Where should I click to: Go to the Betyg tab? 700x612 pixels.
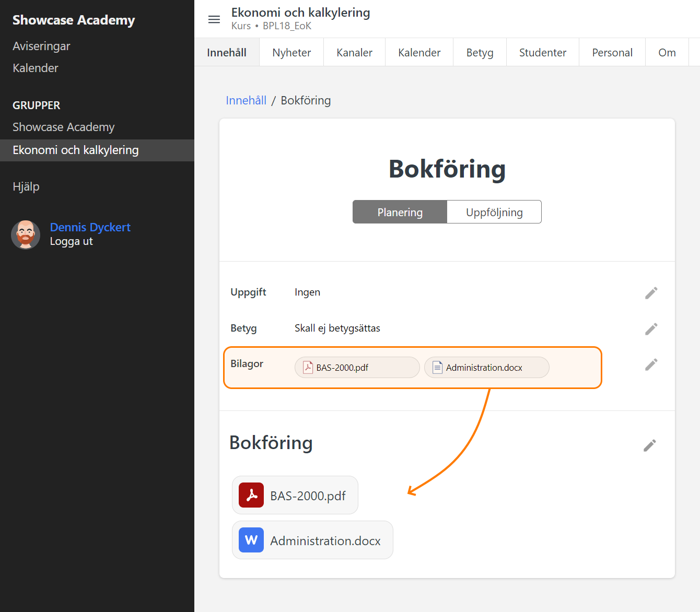480,53
